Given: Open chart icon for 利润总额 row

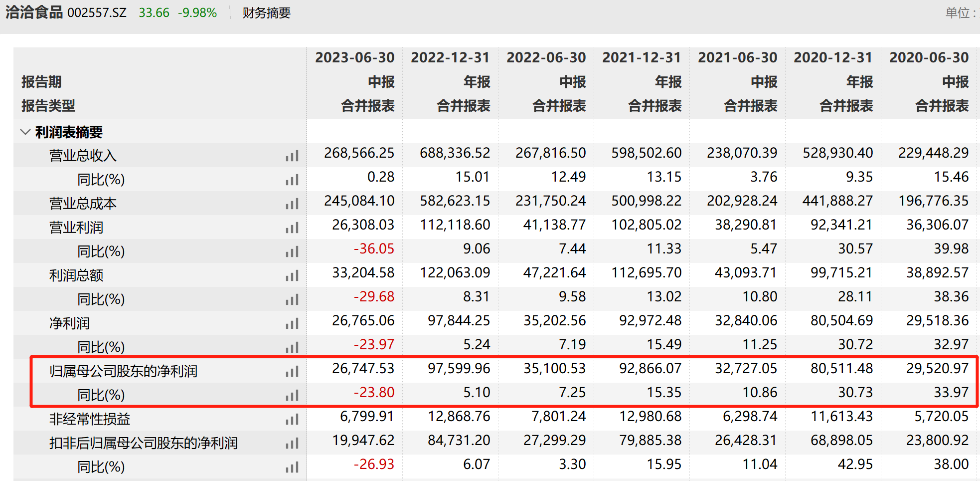Looking at the screenshot, I should pos(292,276).
